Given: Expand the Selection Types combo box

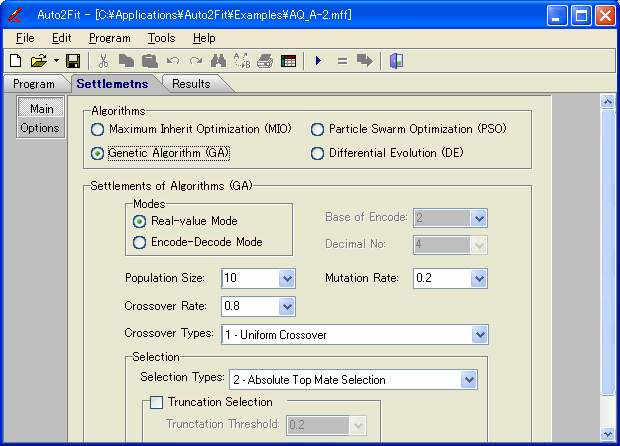Looking at the screenshot, I should (469, 380).
